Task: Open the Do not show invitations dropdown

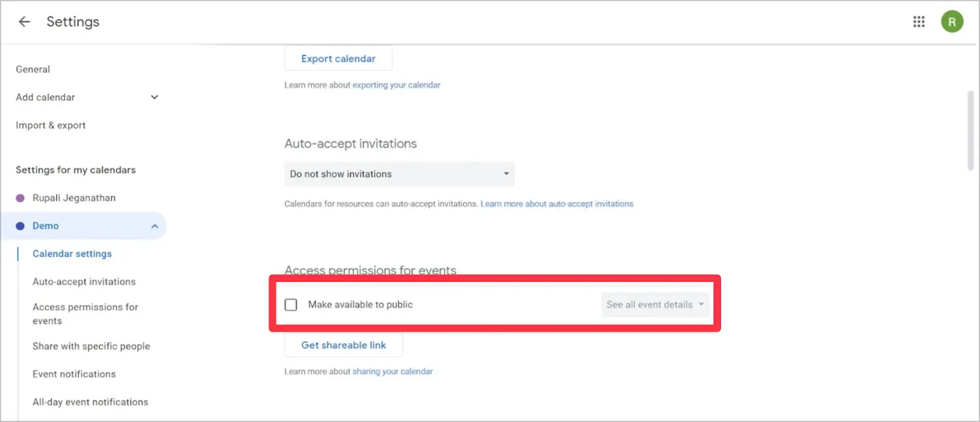Action: click(x=399, y=174)
